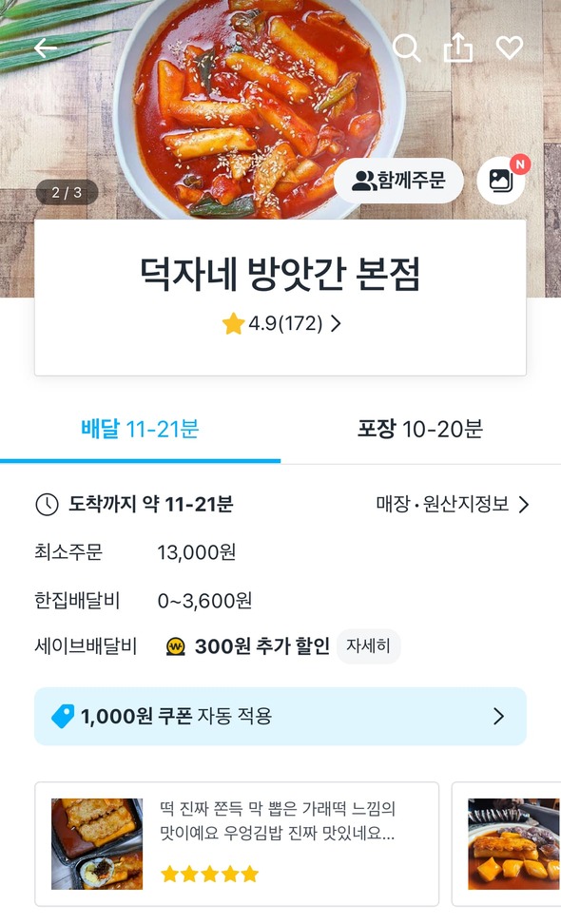561x924 pixels.
Task: Tap the store name 덕자네 방앗간 본점
Action: 280,271
